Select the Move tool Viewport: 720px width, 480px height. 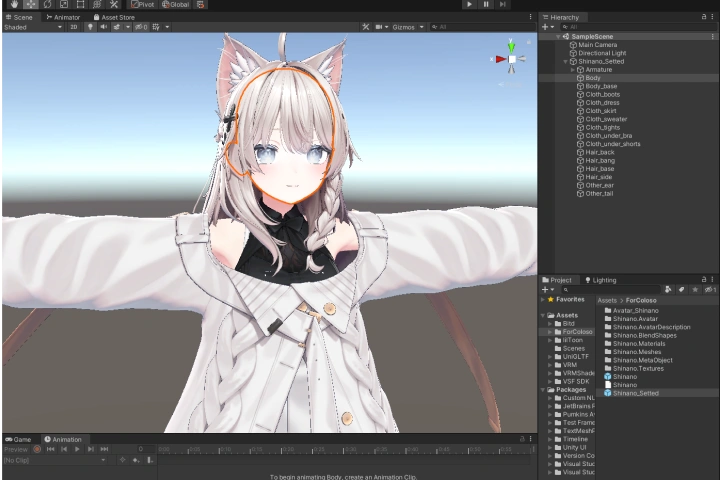tap(30, 4)
